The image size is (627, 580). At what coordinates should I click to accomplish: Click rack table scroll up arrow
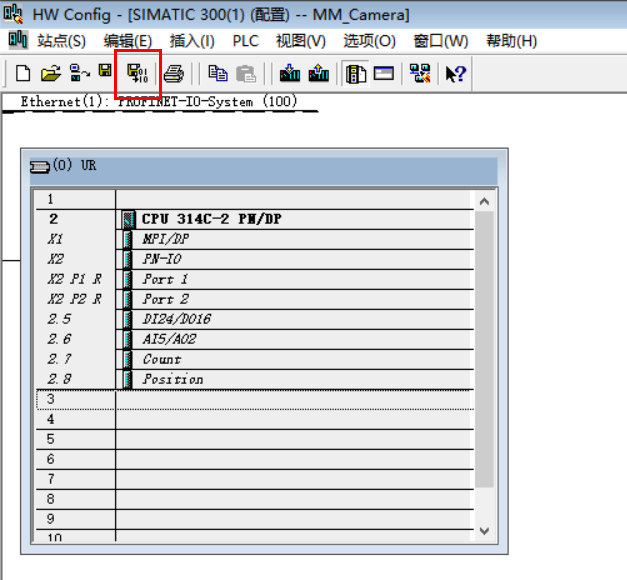484,201
